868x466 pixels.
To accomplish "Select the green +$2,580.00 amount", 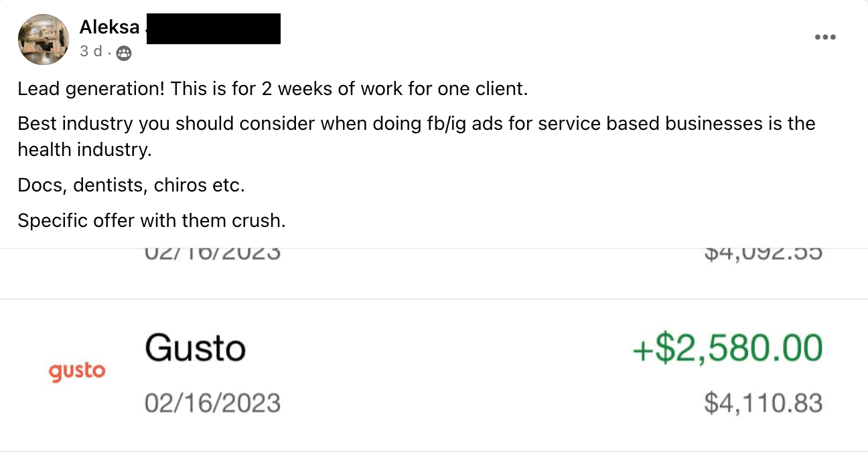I will [x=727, y=348].
